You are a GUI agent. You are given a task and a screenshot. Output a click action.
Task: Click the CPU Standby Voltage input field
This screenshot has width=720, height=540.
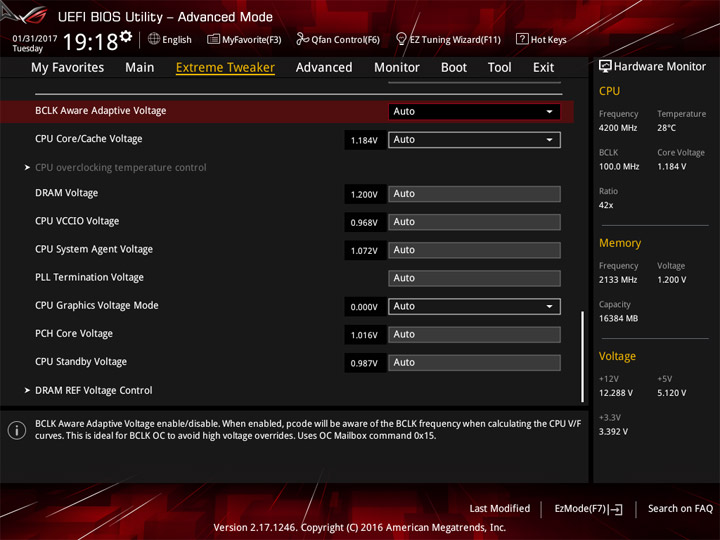coord(474,363)
